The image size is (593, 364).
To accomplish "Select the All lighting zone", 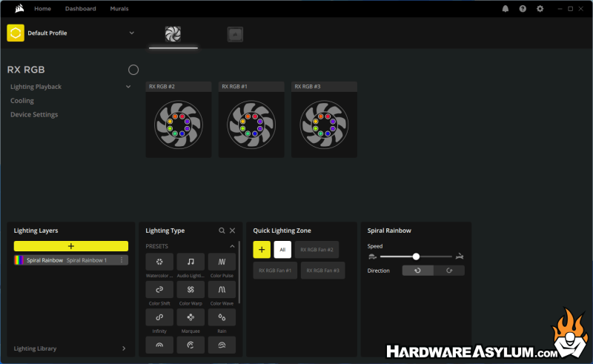I will [282, 250].
